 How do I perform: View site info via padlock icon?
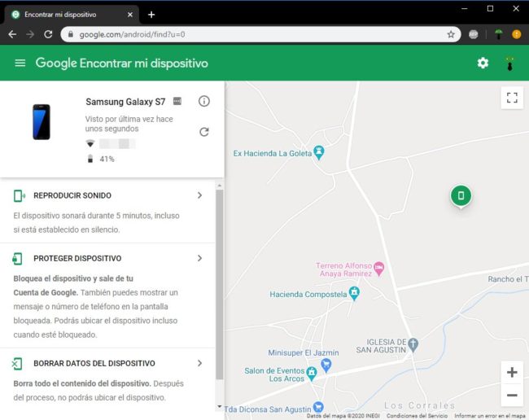(x=71, y=34)
